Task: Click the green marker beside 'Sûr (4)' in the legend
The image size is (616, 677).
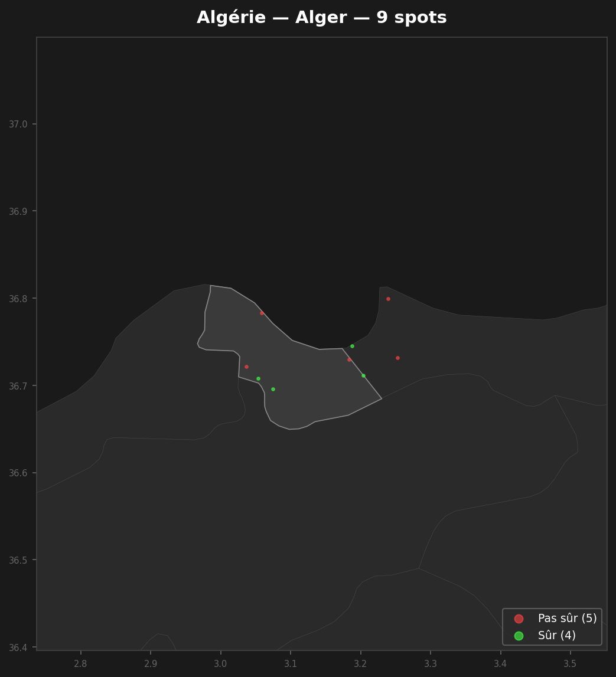Action: tap(519, 636)
